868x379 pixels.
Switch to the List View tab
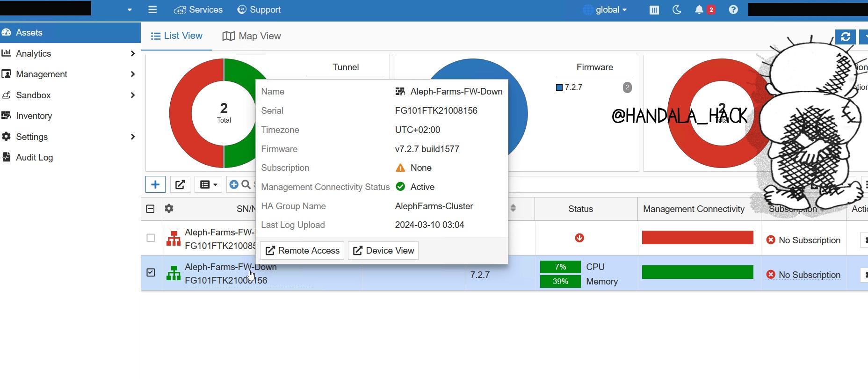177,36
